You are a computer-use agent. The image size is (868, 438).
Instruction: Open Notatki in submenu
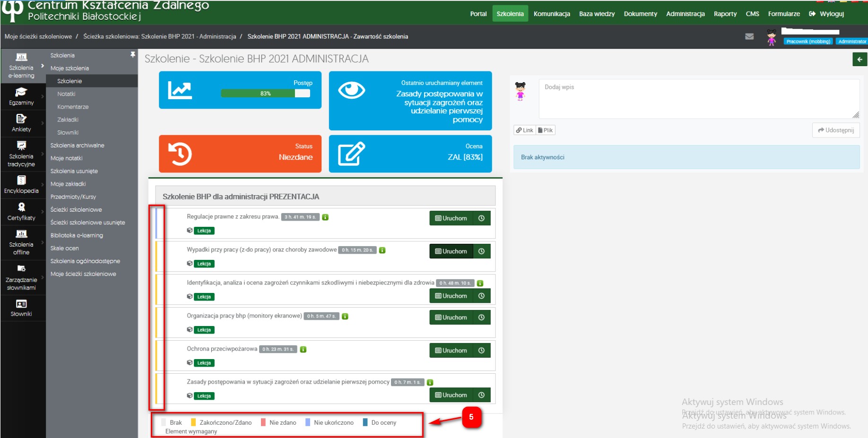pyautogui.click(x=66, y=94)
